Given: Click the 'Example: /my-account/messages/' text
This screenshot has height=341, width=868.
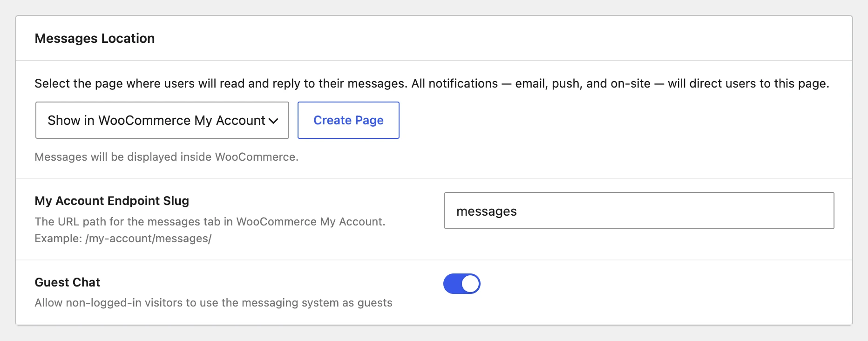Looking at the screenshot, I should pyautogui.click(x=123, y=239).
